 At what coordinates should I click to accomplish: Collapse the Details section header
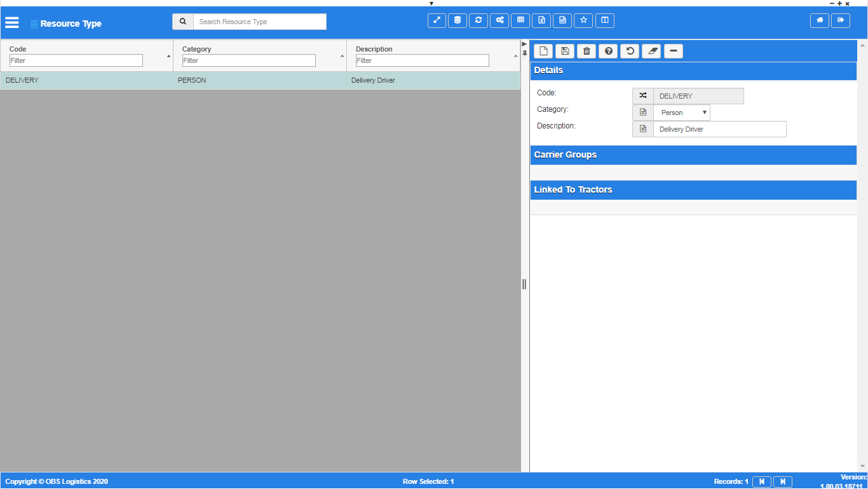coord(693,71)
